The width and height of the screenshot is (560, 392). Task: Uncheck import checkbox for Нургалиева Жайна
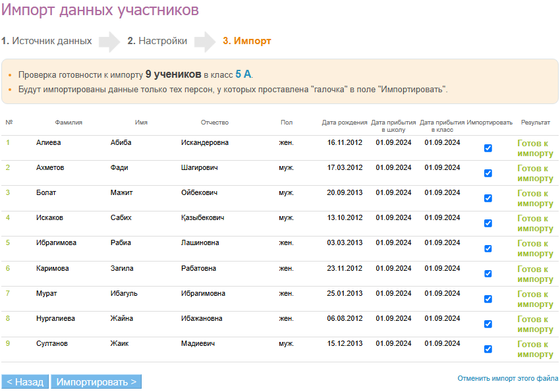pos(488,323)
